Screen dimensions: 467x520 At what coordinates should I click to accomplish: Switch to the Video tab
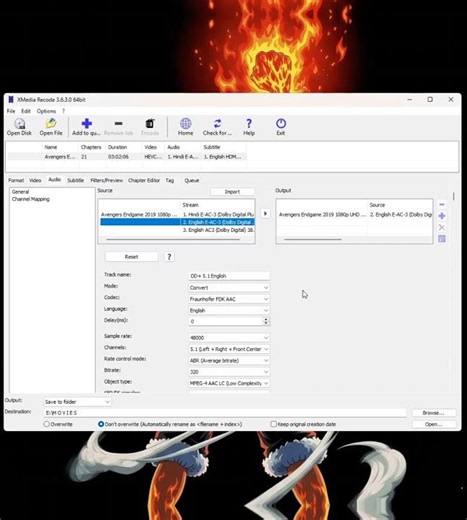[35, 180]
